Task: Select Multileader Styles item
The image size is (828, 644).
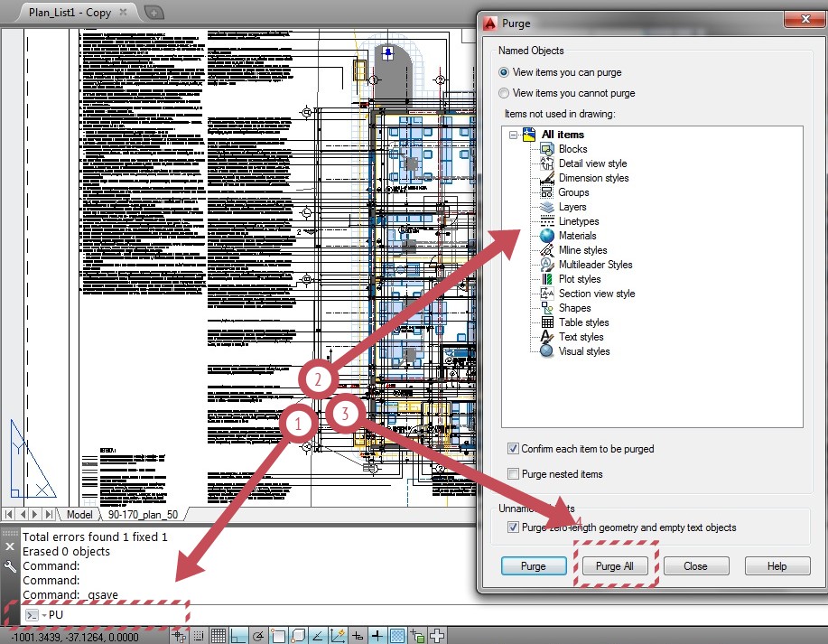Action: coord(595,265)
